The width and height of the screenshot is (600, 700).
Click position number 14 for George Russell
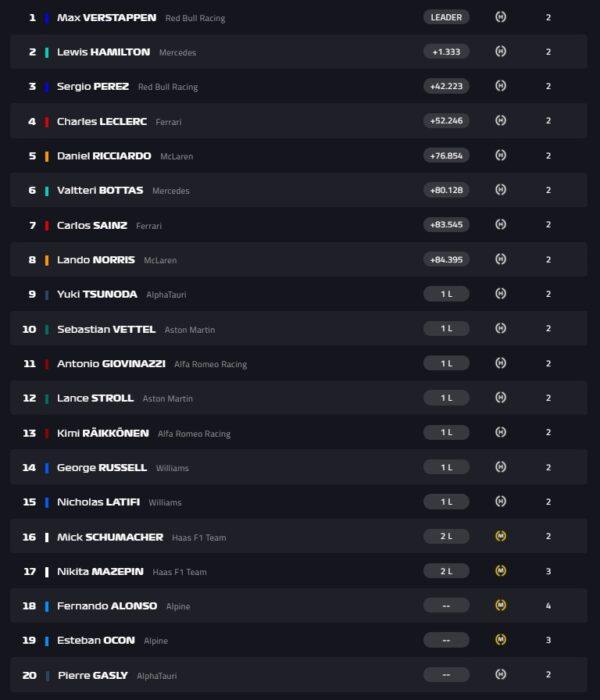29,467
